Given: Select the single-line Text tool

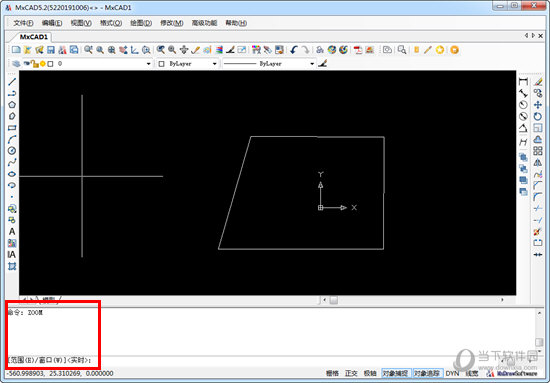Looking at the screenshot, I should pyautogui.click(x=12, y=231).
